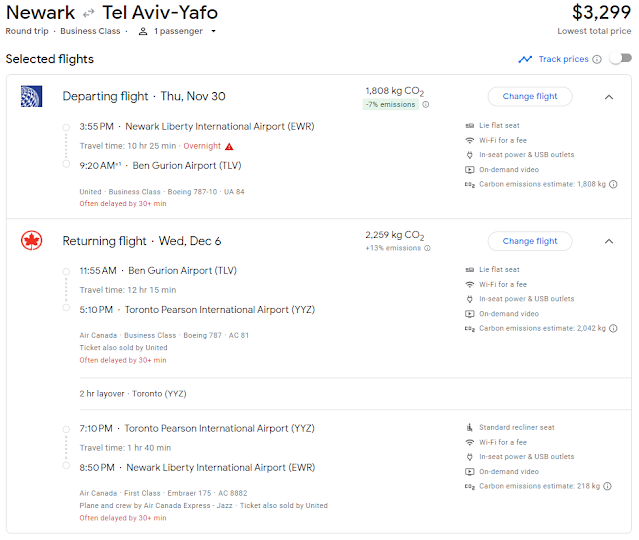This screenshot has width=639, height=540.
Task: Click the $3,299 total price
Action: pyautogui.click(x=602, y=12)
